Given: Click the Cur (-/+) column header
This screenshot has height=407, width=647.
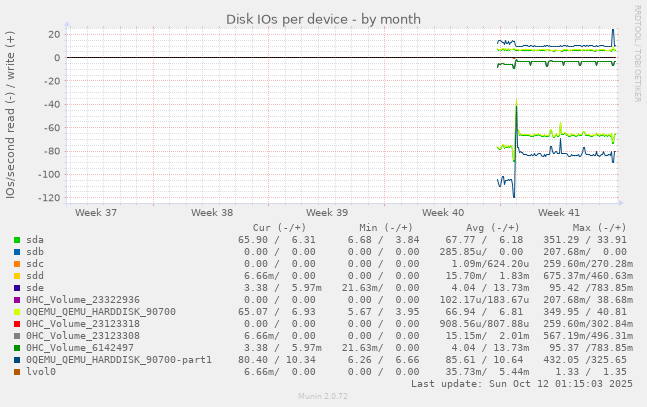Looking at the screenshot, I should [279, 228].
